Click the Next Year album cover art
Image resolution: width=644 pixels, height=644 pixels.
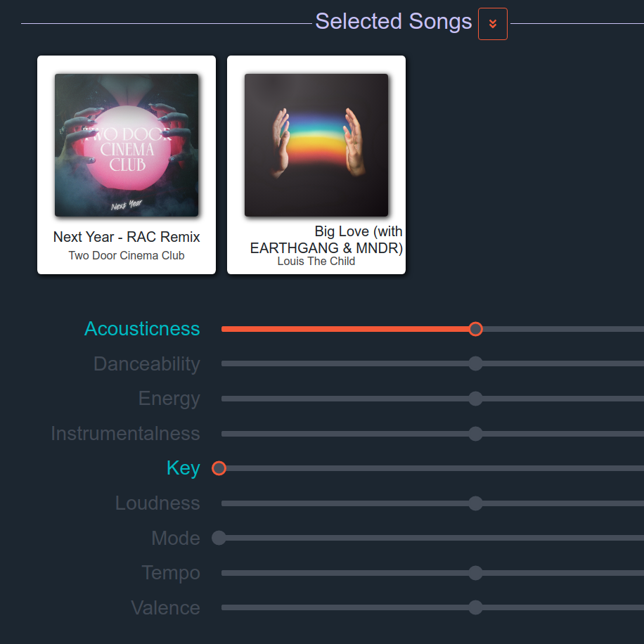click(x=127, y=145)
